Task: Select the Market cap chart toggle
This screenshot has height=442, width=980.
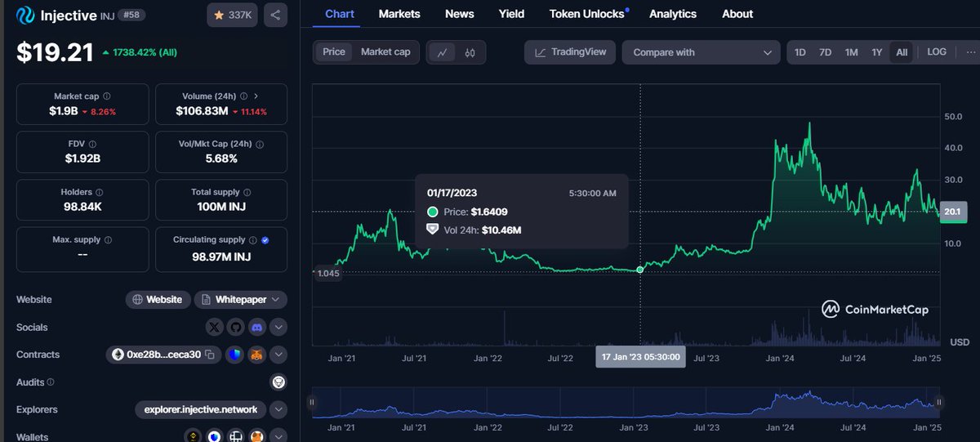Action: [x=385, y=52]
